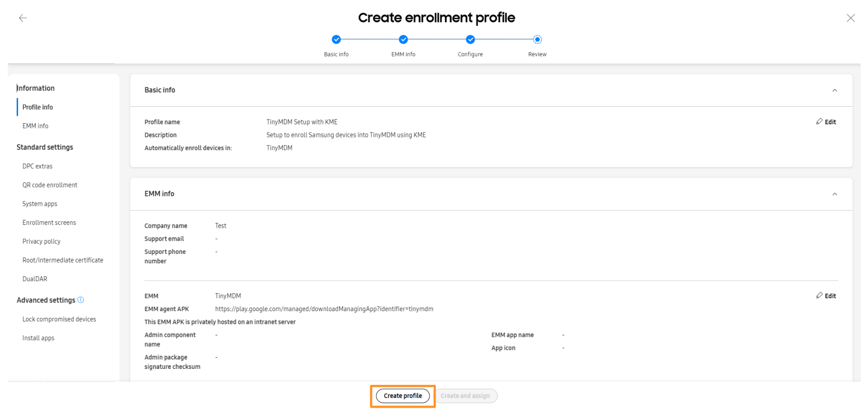Image resolution: width=868 pixels, height=416 pixels.
Task: Select the Review step indicator
Action: (x=537, y=40)
